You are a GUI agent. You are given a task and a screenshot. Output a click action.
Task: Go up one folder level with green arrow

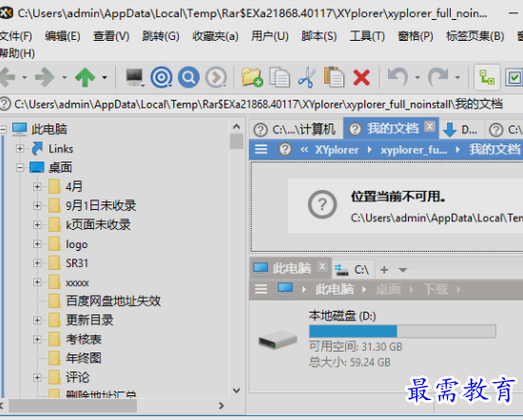click(x=85, y=77)
